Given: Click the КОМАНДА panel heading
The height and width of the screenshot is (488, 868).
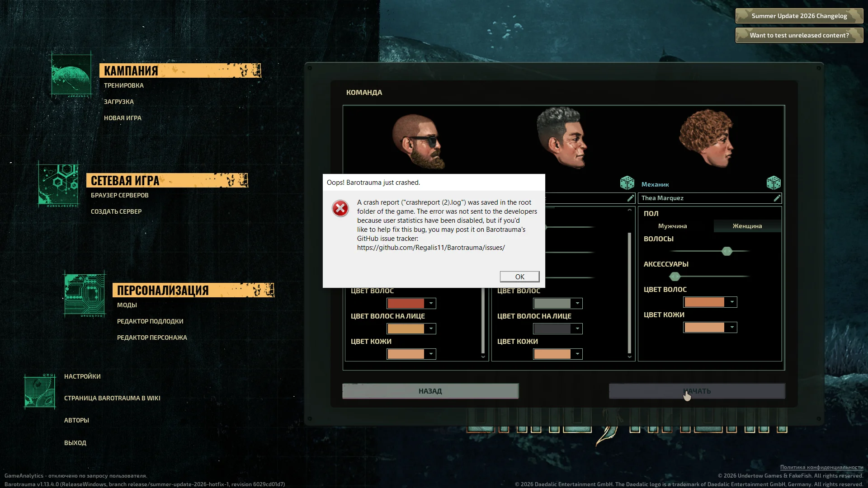Looking at the screenshot, I should pyautogui.click(x=364, y=93).
